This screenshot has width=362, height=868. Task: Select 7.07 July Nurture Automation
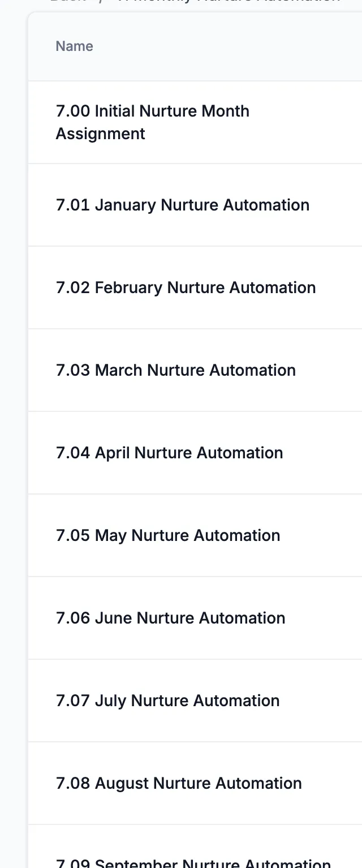(x=167, y=701)
